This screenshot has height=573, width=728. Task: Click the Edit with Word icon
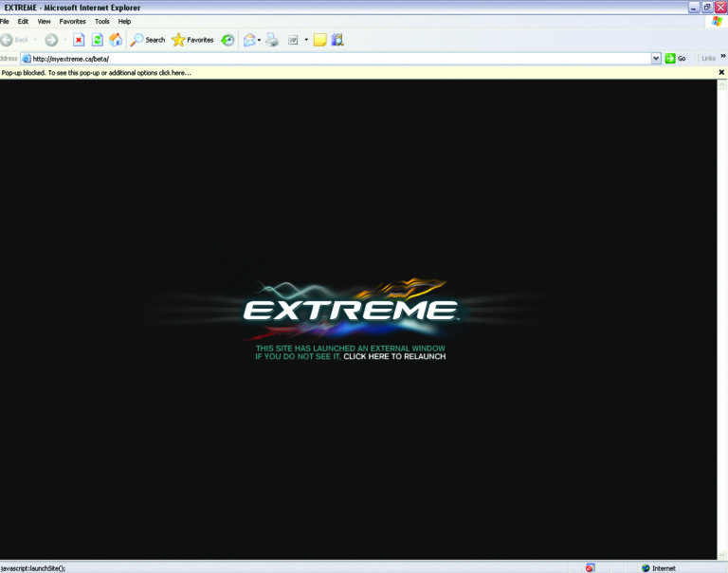pyautogui.click(x=293, y=40)
